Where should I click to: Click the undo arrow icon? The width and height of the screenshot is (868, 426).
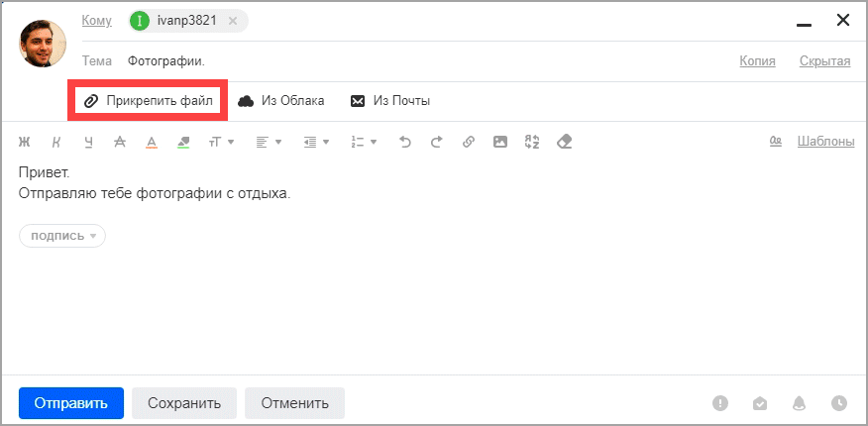(404, 142)
